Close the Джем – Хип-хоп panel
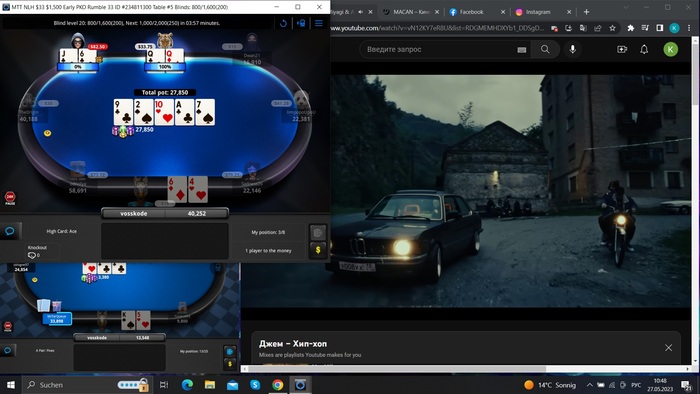This screenshot has width=700, height=394. 668,348
